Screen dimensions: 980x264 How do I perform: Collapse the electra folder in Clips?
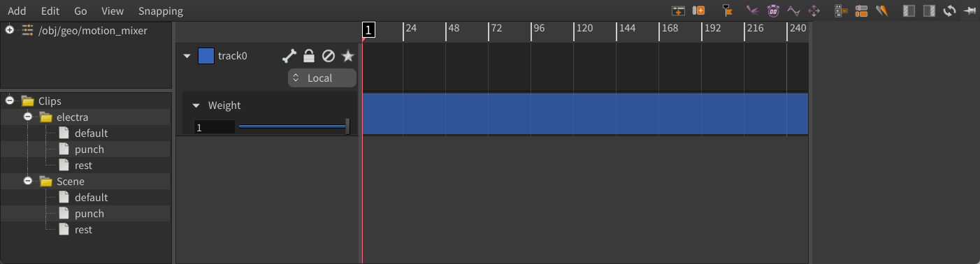[x=29, y=117]
